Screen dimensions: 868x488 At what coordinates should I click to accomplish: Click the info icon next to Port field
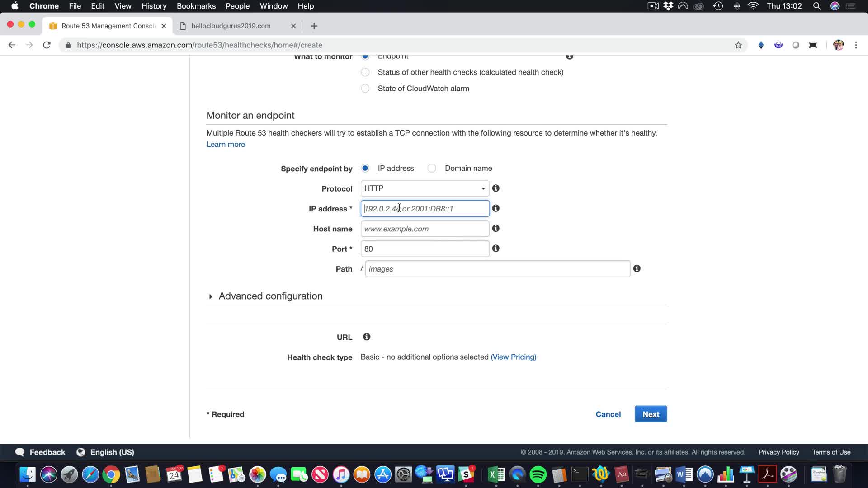[x=496, y=249]
